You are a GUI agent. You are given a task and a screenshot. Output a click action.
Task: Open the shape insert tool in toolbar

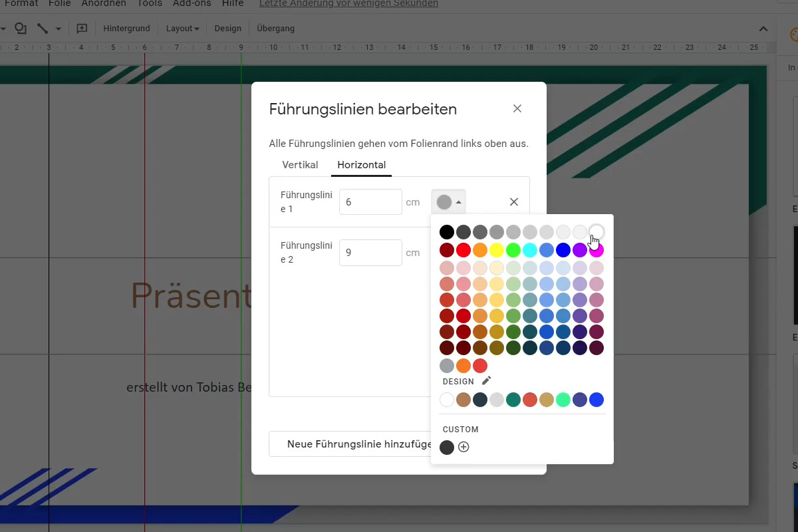[21, 29]
